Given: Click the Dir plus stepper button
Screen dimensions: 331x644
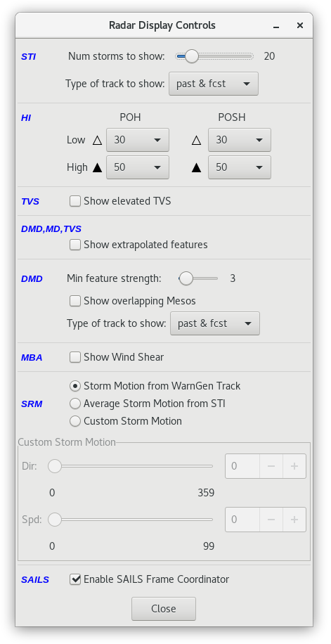Looking at the screenshot, I should (294, 466).
